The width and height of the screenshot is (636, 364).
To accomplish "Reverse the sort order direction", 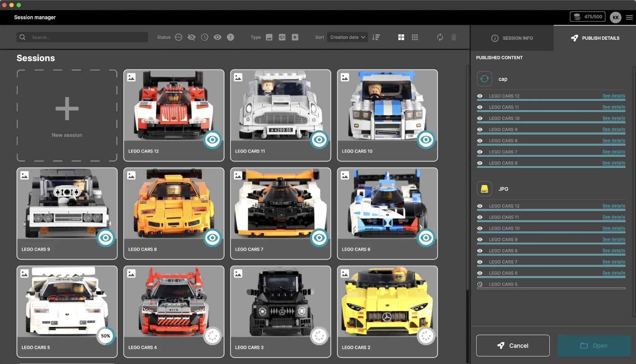I will coord(376,37).
